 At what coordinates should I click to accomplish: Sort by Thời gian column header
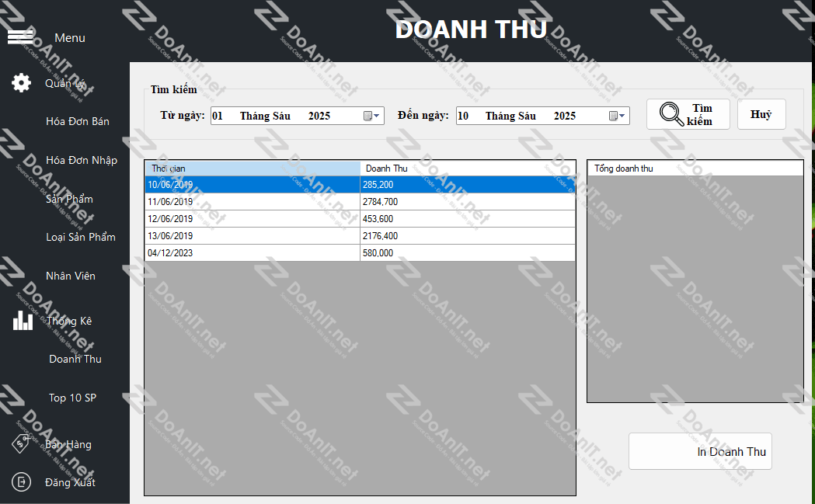tap(253, 169)
